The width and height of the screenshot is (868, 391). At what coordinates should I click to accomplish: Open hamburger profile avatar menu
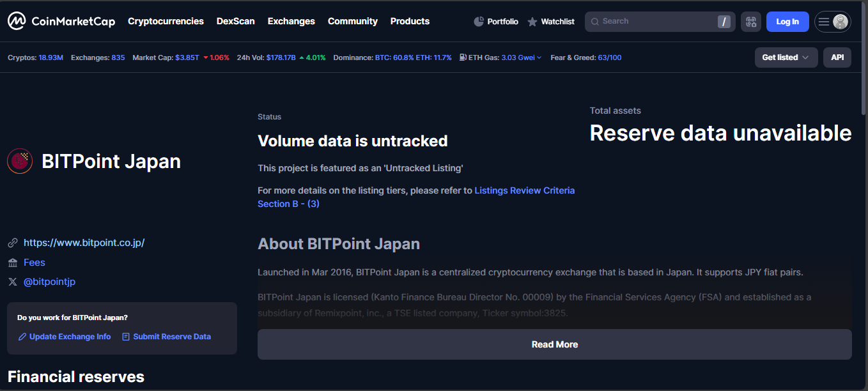pyautogui.click(x=832, y=22)
